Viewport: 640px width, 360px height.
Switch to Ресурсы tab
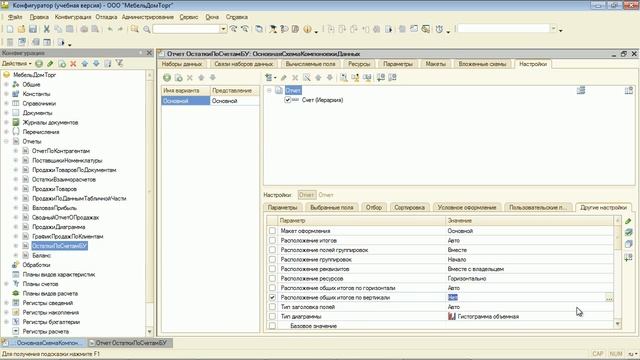(x=359, y=64)
